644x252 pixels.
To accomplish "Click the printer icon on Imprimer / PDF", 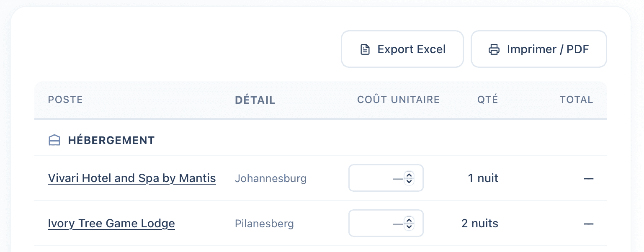I will coord(494,49).
